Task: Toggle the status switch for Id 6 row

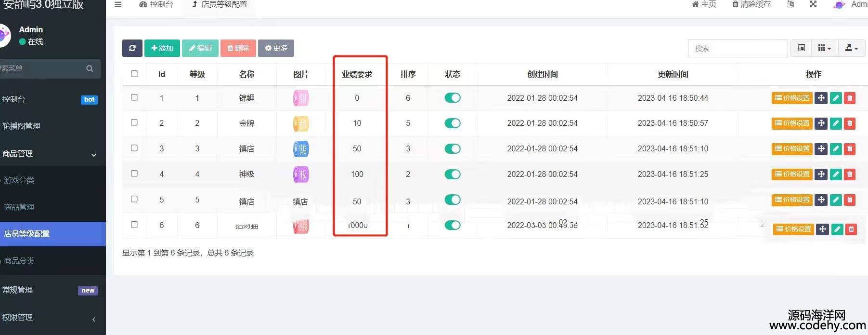Action: click(x=453, y=225)
